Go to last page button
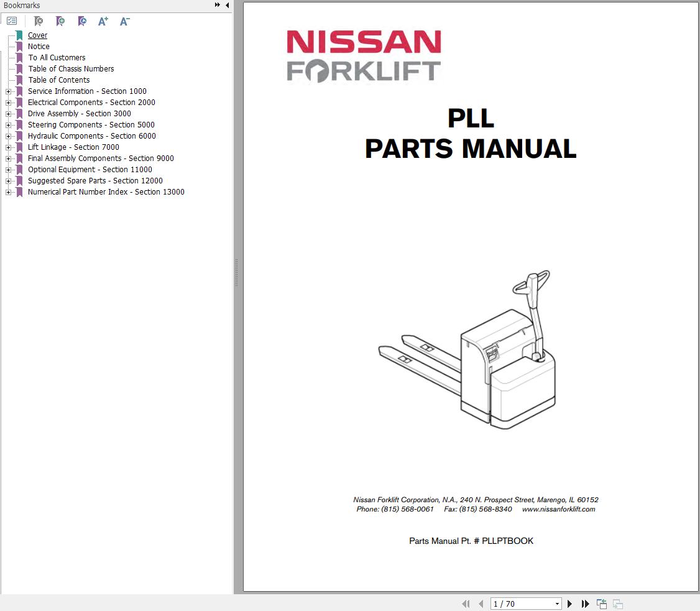The width and height of the screenshot is (700, 611). click(x=585, y=604)
